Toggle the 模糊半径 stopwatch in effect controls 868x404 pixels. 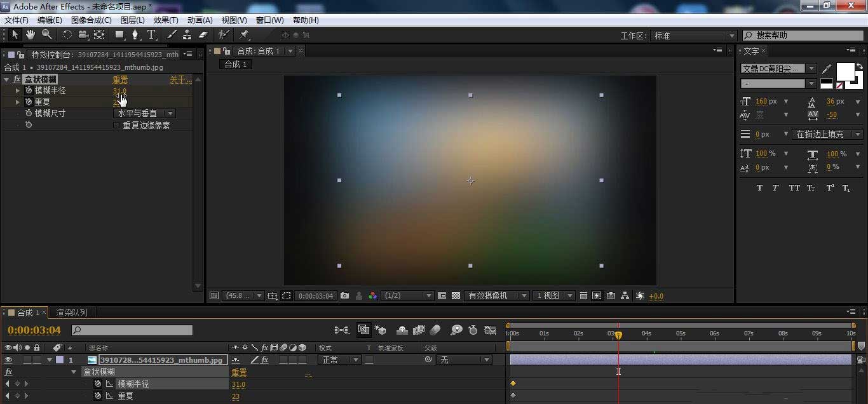[29, 91]
